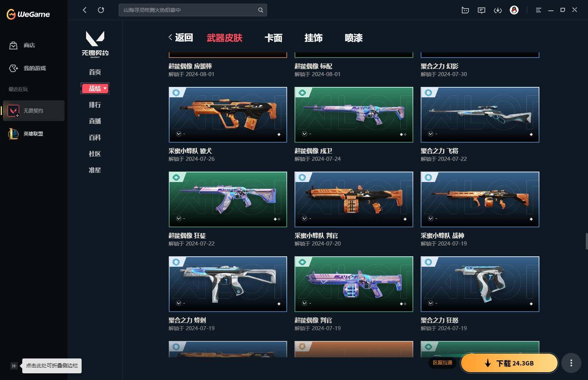Image resolution: width=588 pixels, height=380 pixels.
Task: Click the search magnifier icon
Action: coord(260,10)
